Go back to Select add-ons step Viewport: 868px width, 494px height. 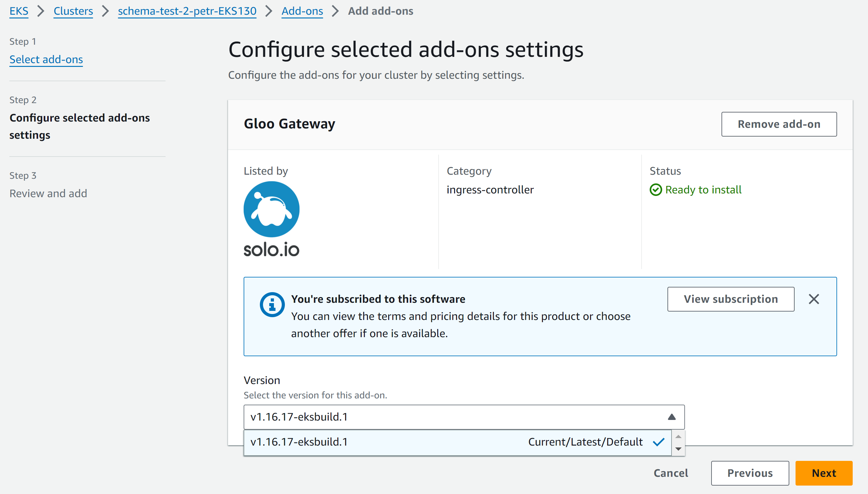click(46, 59)
